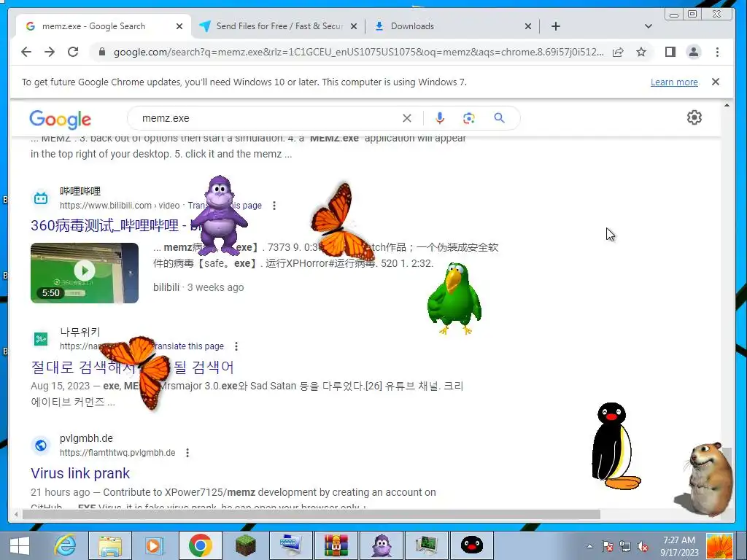Open Pingu penguin taskbar icon
Screen dimensions: 747x560
[x=472, y=545]
